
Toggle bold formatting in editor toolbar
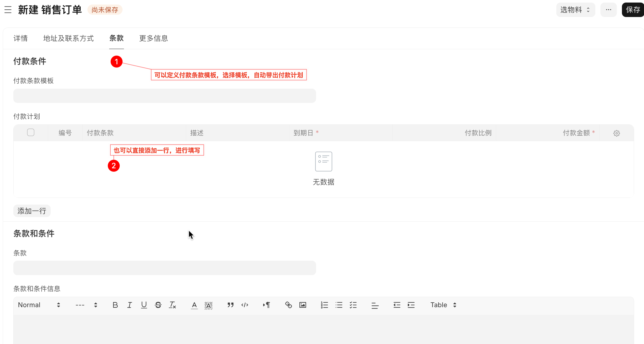click(115, 305)
